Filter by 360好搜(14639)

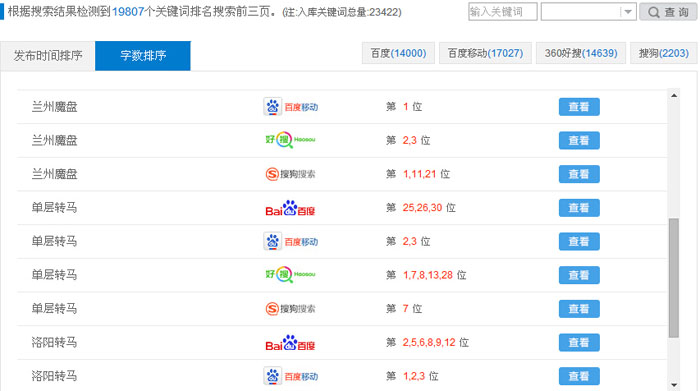click(x=581, y=53)
